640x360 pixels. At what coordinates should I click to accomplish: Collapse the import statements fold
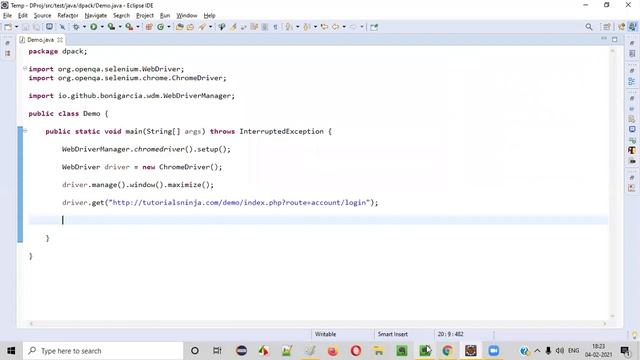click(25, 69)
